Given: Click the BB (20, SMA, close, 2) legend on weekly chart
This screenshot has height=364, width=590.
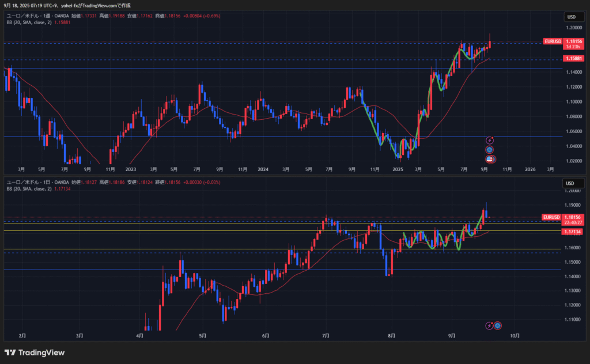Looking at the screenshot, I should (29, 22).
